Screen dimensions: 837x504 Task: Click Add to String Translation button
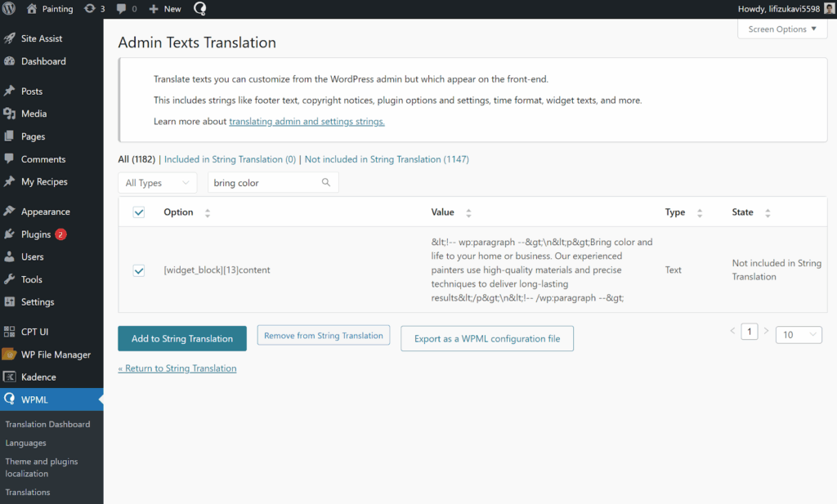click(181, 337)
